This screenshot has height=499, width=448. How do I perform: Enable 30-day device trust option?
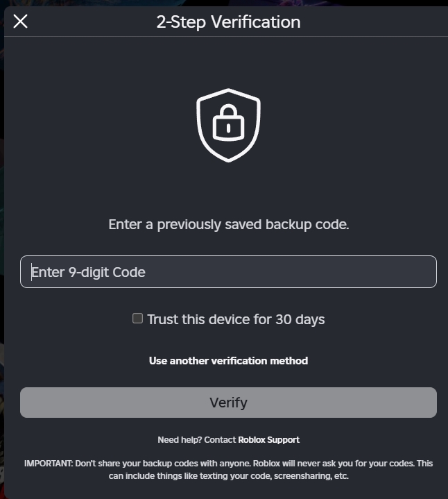tap(137, 319)
